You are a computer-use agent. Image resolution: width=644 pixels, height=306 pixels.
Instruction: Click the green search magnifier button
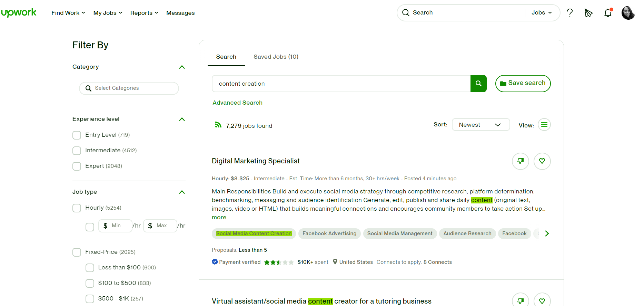pos(478,84)
